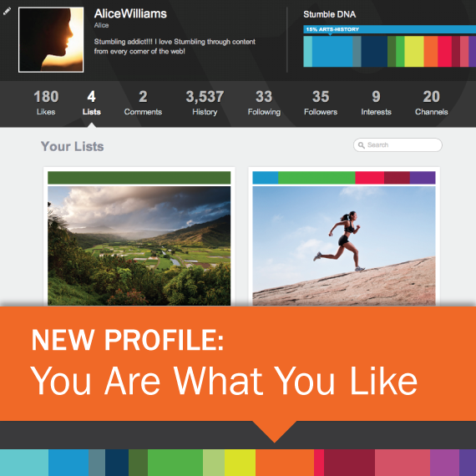Open the running woman list thumbnail
Image resolution: width=476 pixels, height=476 pixels.
click(344, 246)
